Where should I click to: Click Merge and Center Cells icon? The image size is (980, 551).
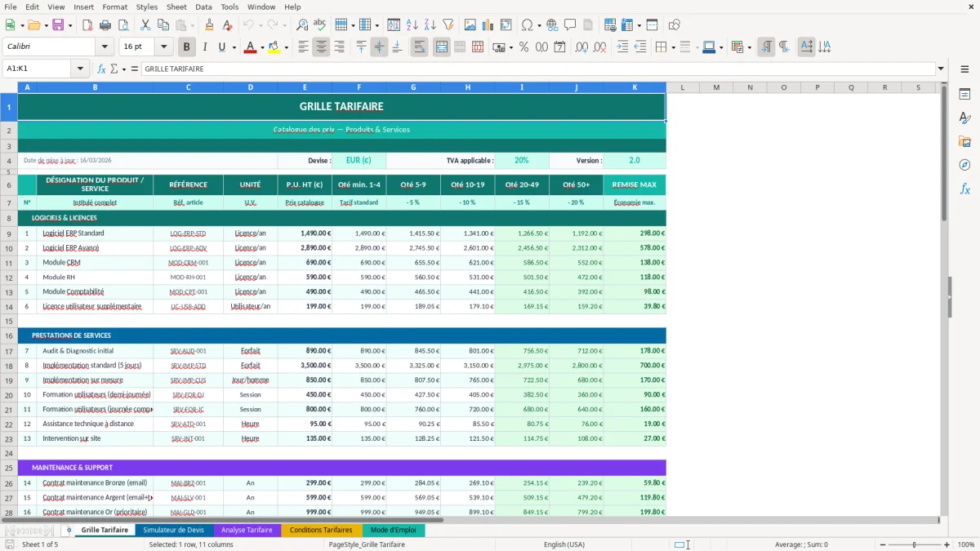coord(442,47)
